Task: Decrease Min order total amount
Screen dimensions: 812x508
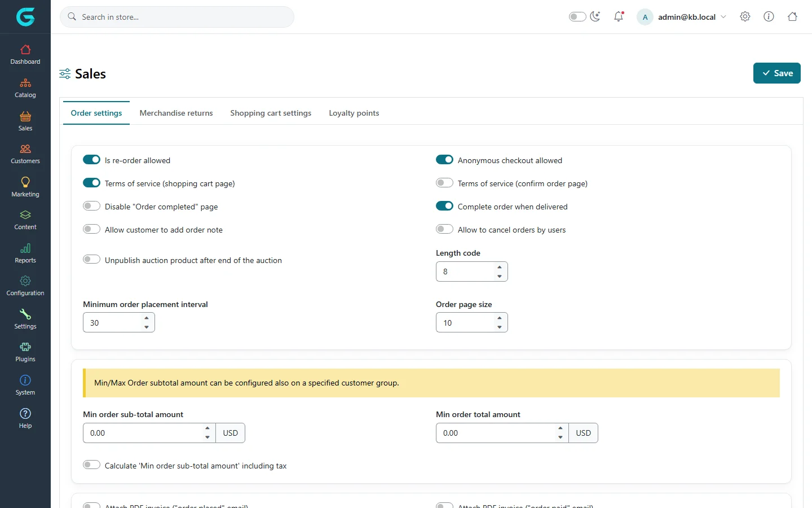Action: click(x=561, y=437)
